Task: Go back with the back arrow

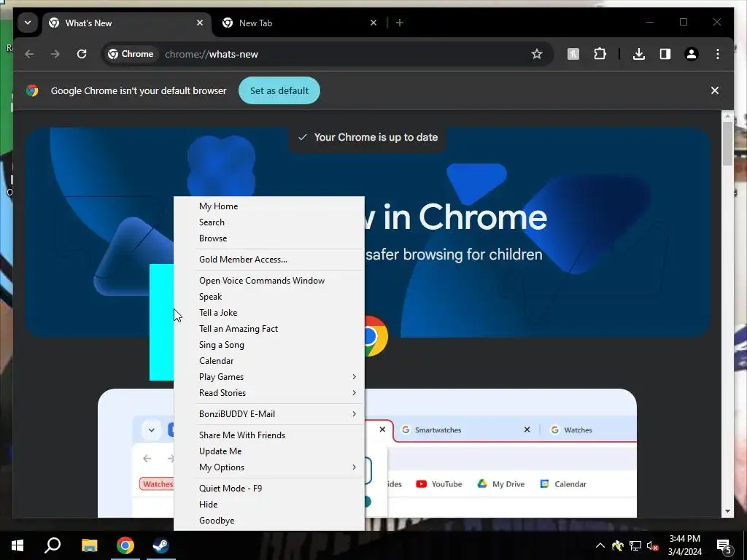Action: pos(29,54)
